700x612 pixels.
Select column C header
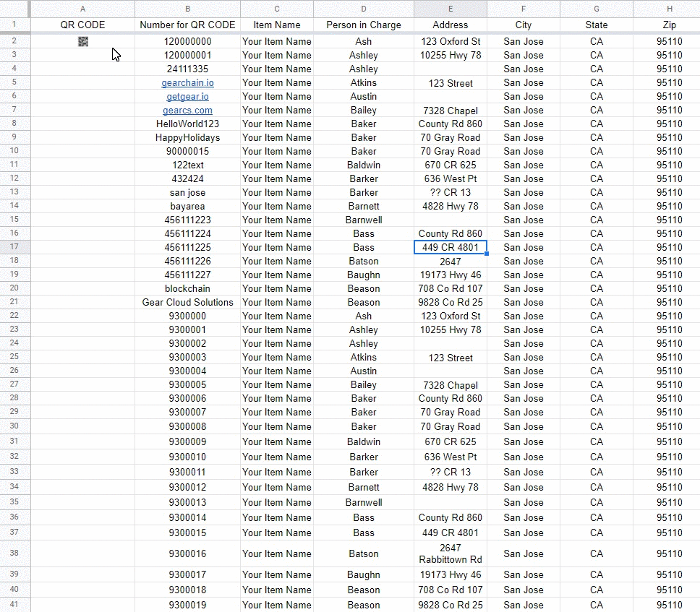(277, 9)
